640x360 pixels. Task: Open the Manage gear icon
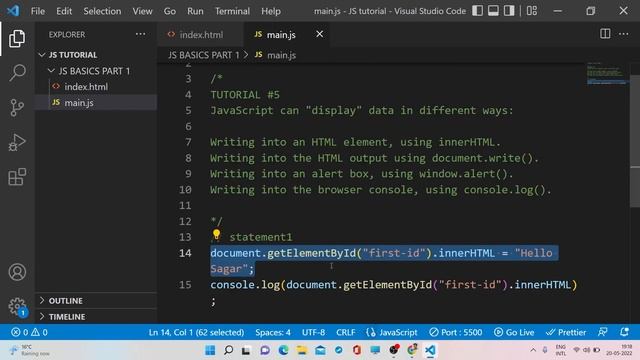17,306
